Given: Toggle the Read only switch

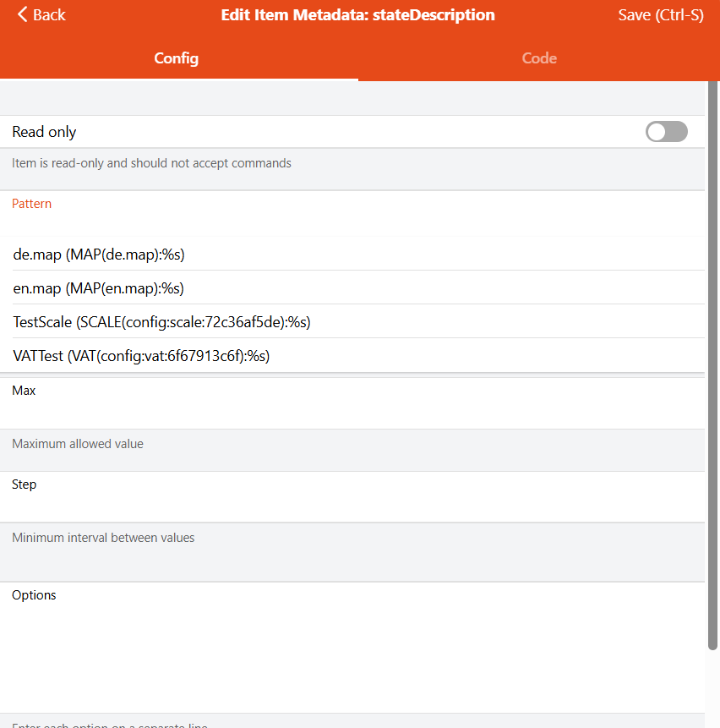Looking at the screenshot, I should (x=666, y=131).
